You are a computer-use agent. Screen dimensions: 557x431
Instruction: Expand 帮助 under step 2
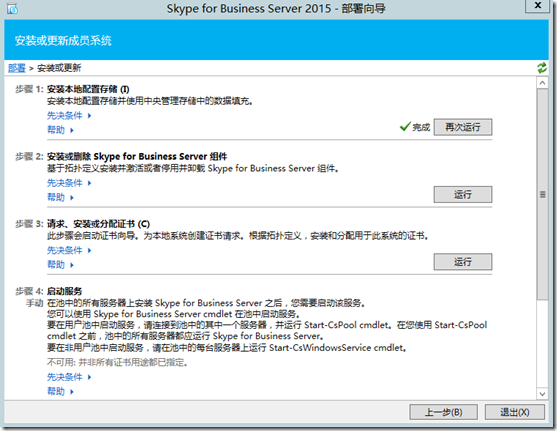point(60,198)
